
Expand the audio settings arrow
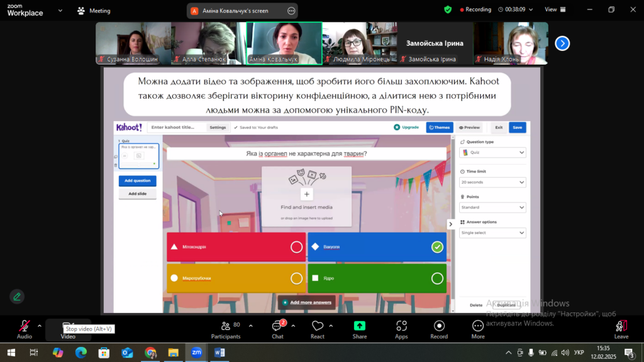40,326
